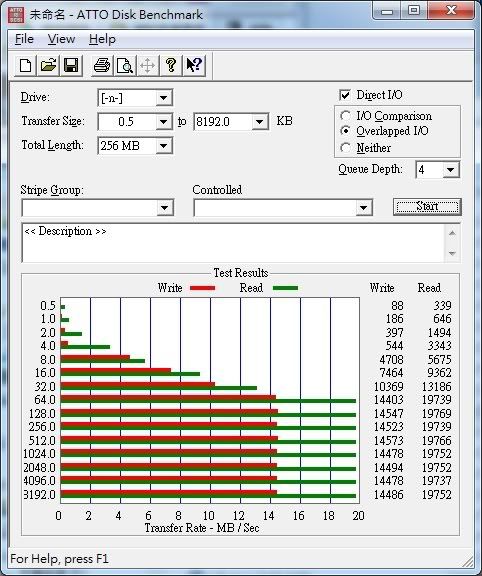Print results using the printer icon
The width and height of the screenshot is (482, 576).
coord(102,65)
